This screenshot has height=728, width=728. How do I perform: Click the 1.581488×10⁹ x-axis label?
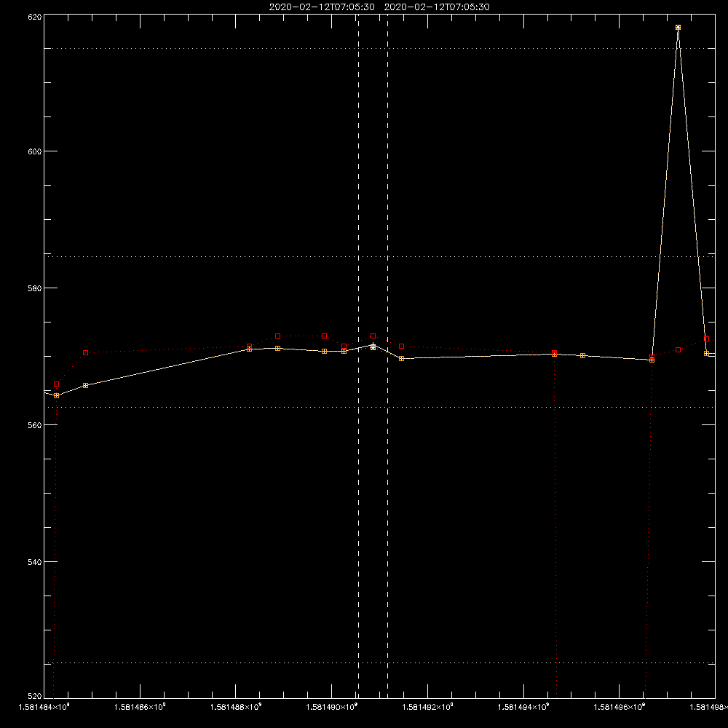[236, 707]
